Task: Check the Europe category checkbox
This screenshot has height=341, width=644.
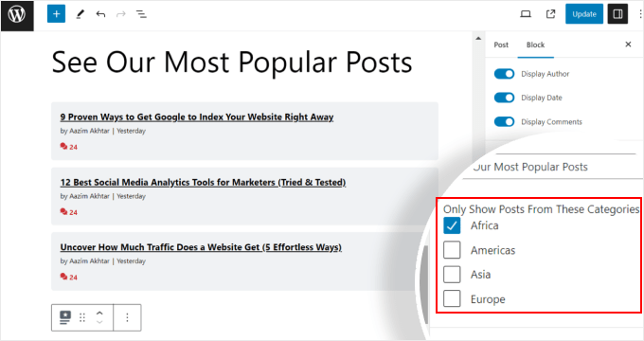Action: point(452,298)
